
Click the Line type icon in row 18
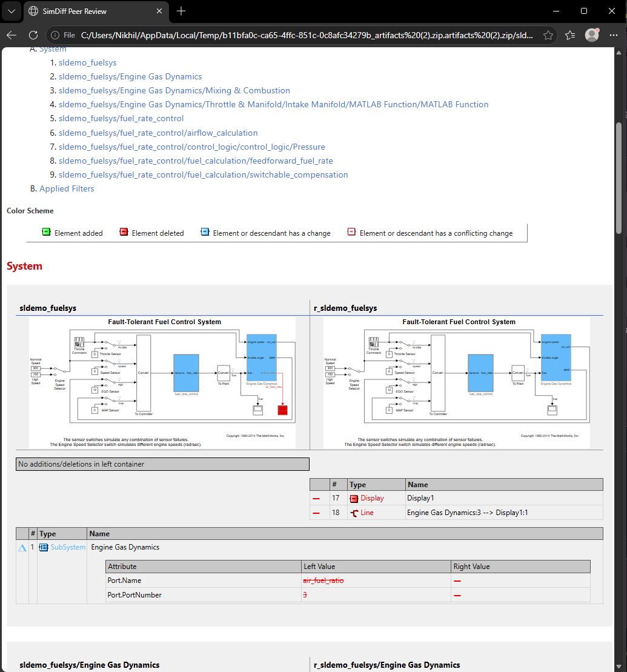tap(354, 513)
